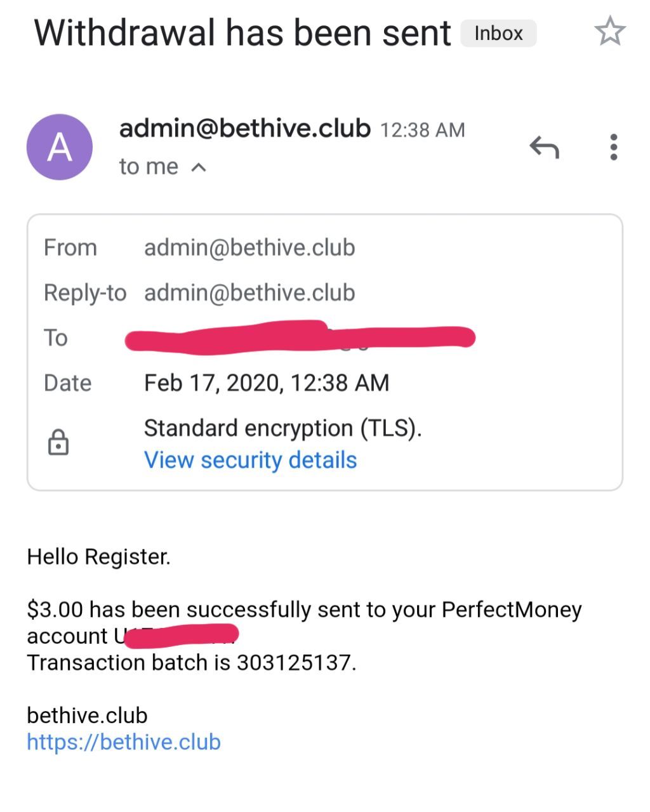Screen dimensions: 650x812
Task: Select the From address in details card
Action: [249, 247]
